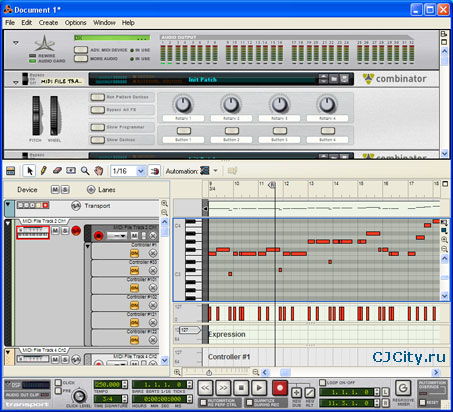
Task: Enable the Pre count checkbox
Action: 58,390
